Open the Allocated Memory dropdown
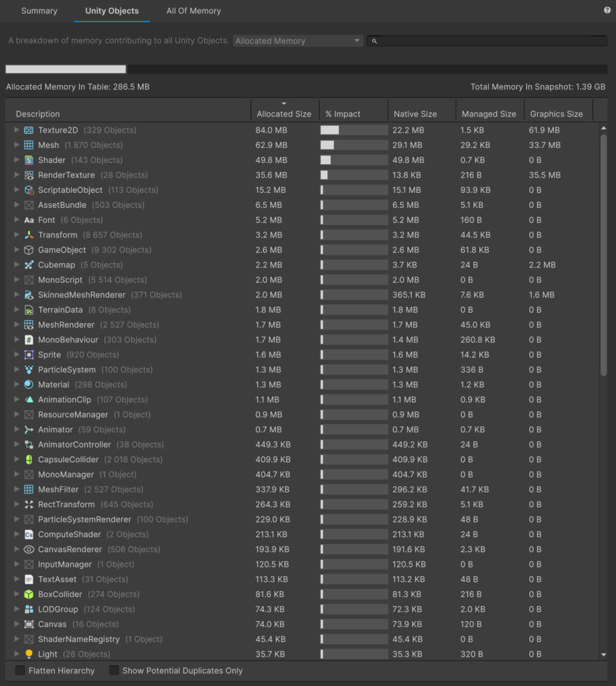 [298, 41]
